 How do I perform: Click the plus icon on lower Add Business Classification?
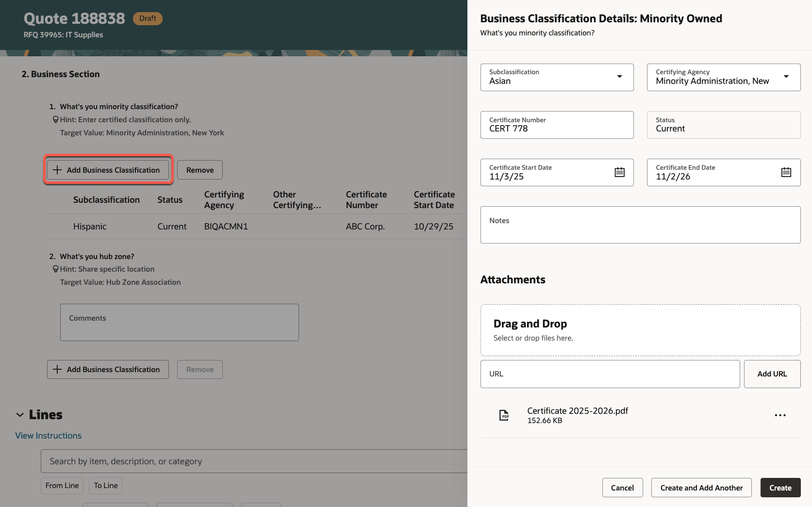click(x=58, y=369)
